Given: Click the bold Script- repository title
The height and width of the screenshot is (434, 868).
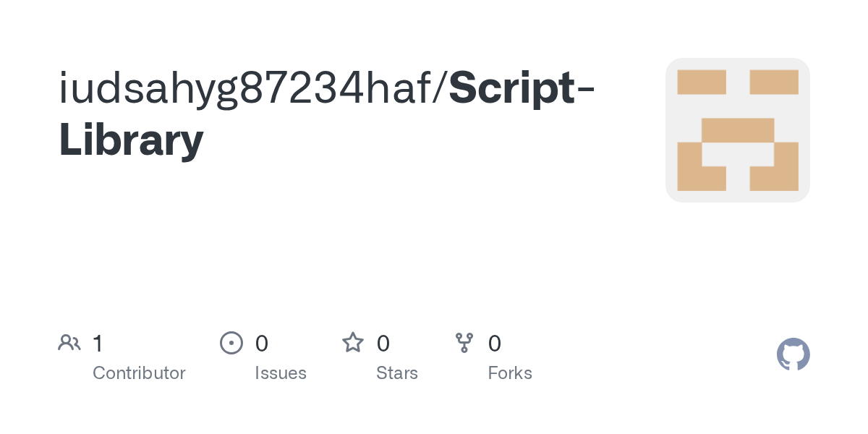Looking at the screenshot, I should 522,89.
